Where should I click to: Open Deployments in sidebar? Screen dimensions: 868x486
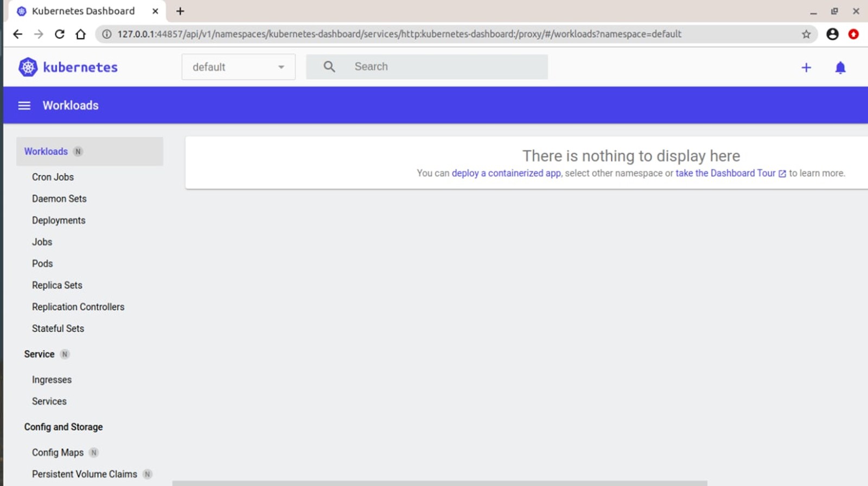click(x=59, y=220)
